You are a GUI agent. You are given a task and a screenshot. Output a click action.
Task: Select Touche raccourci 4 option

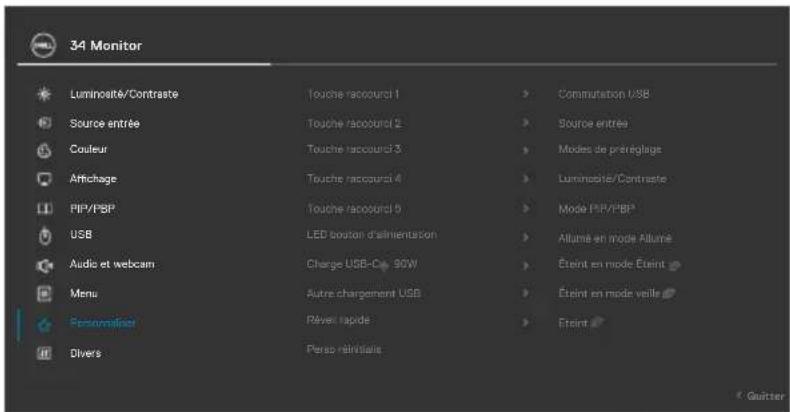pyautogui.click(x=354, y=179)
